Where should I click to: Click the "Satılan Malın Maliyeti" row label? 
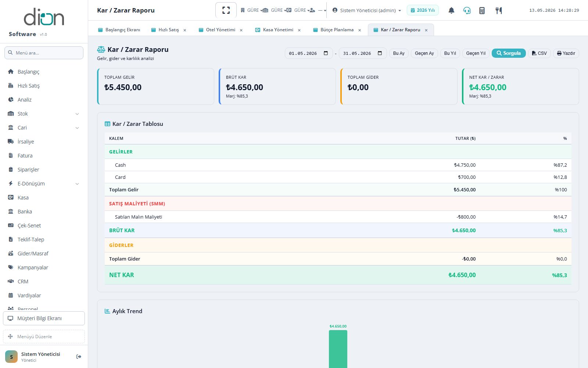(139, 217)
